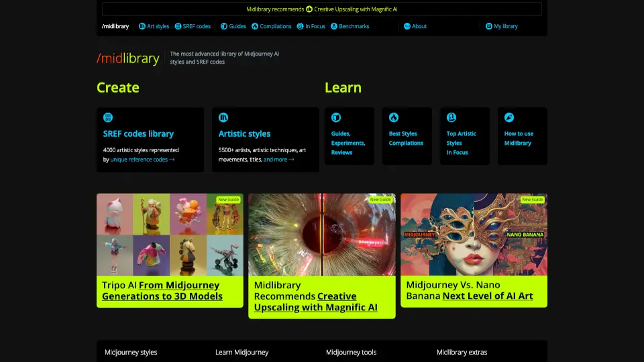The height and width of the screenshot is (362, 644).
Task: Open Creative Upscaling with Magnific AI card title
Action: coord(315,302)
